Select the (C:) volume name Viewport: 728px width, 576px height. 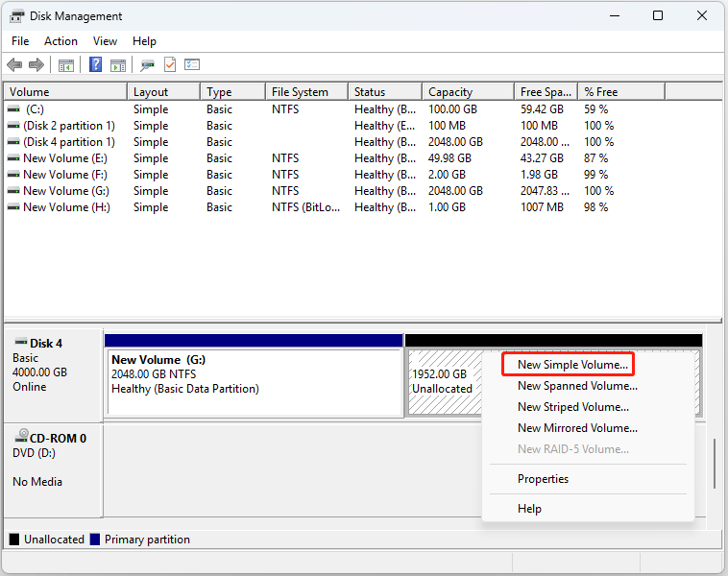click(x=35, y=109)
